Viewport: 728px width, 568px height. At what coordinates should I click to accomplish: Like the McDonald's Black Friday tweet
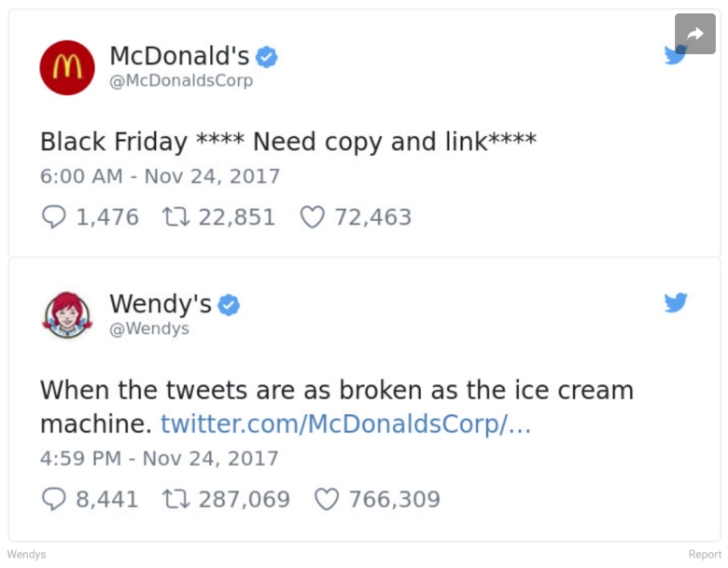coord(311,217)
